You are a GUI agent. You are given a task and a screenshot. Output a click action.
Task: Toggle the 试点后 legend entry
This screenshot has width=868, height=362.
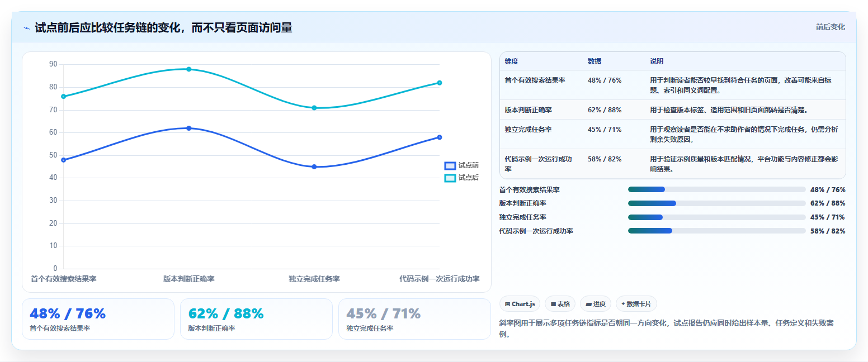tap(461, 178)
